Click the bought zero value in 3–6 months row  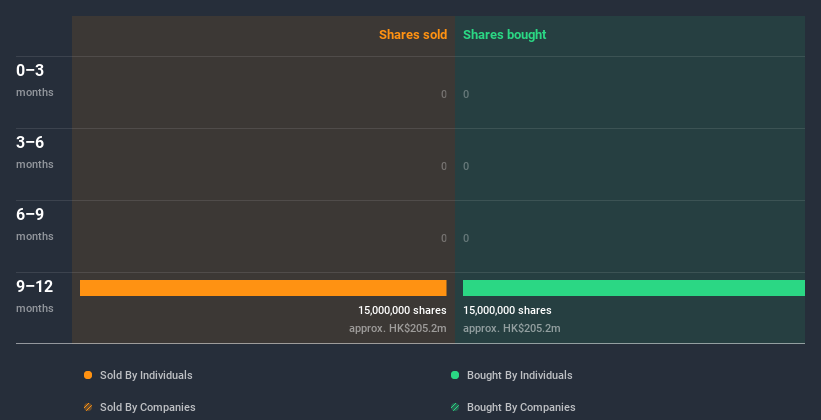pos(466,167)
